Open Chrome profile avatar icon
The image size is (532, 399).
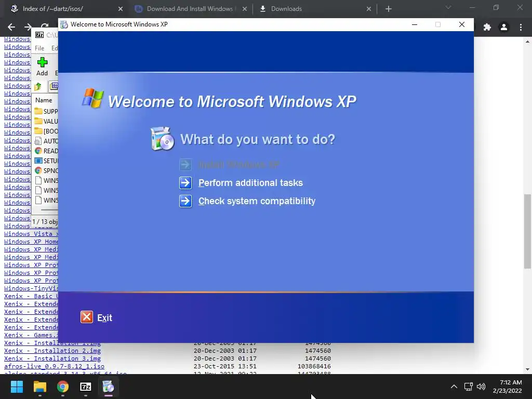[504, 27]
